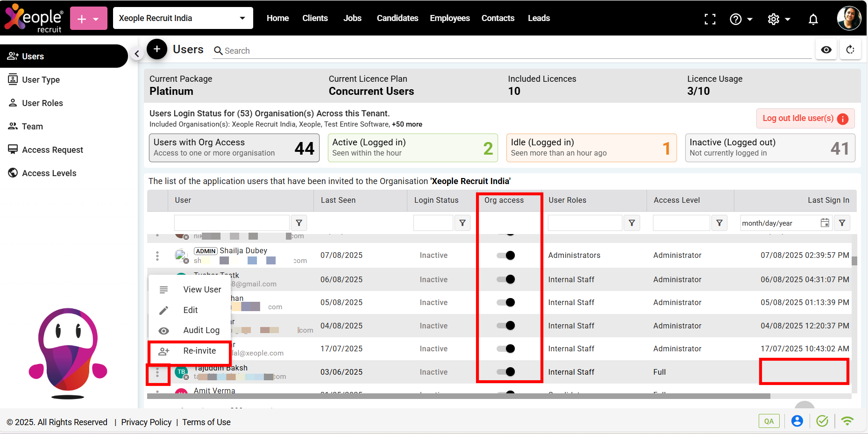Viewport: 868px width, 434px height.
Task: Choose View User from the context menu
Action: [x=189, y=290]
